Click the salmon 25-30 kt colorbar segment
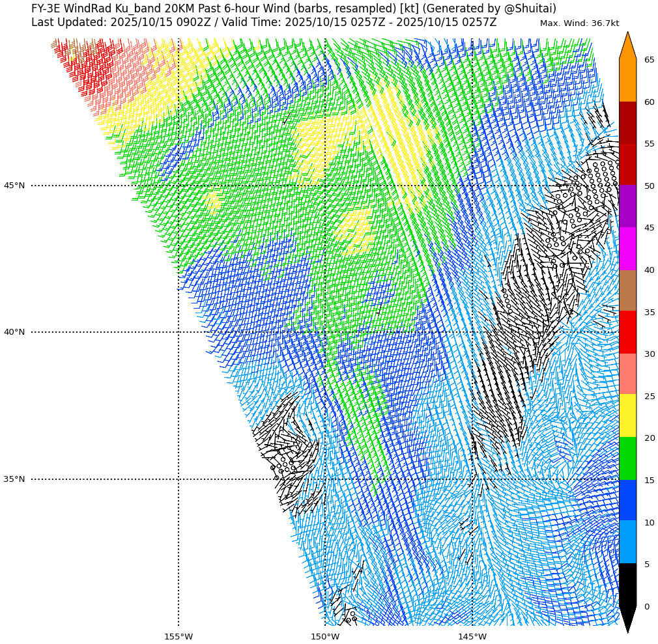 [x=627, y=374]
